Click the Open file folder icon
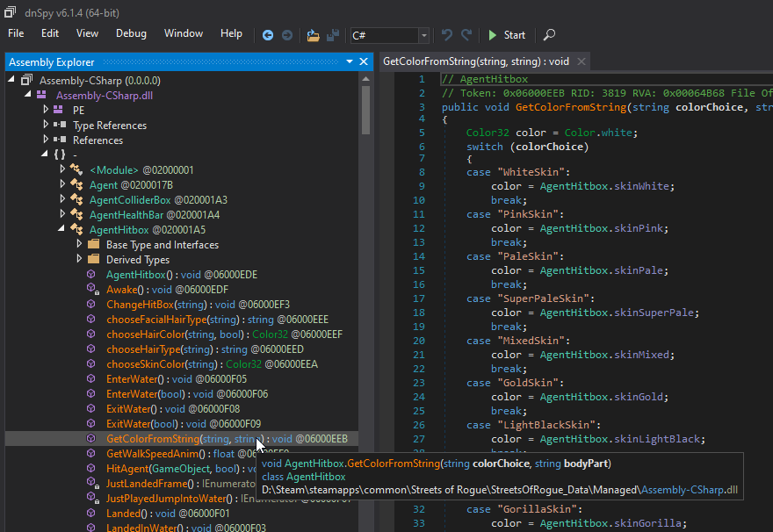The width and height of the screenshot is (773, 532). tap(313, 35)
